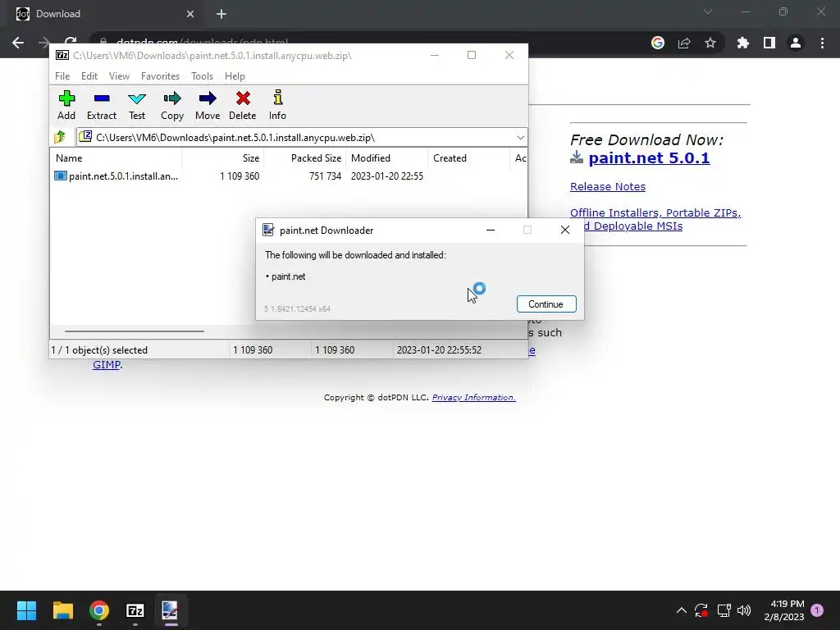Click the paint.net 5.0.1 download link
The width and height of the screenshot is (840, 630).
[x=649, y=158]
